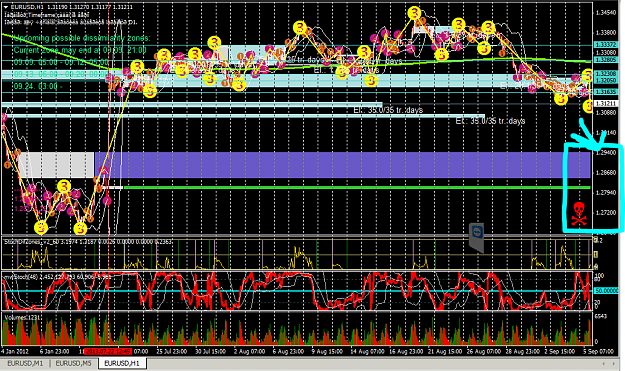Click the 1.32308 price level label
This screenshot has width=625, height=371.
[x=606, y=74]
